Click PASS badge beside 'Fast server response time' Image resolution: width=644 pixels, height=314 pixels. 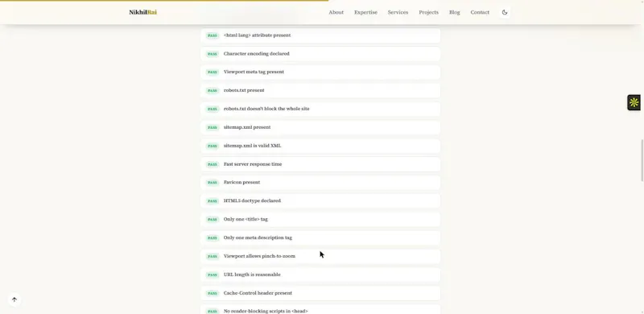(213, 164)
